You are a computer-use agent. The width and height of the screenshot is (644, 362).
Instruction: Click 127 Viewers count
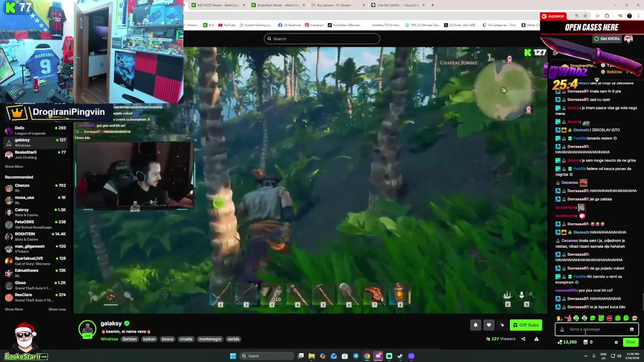tap(501, 339)
